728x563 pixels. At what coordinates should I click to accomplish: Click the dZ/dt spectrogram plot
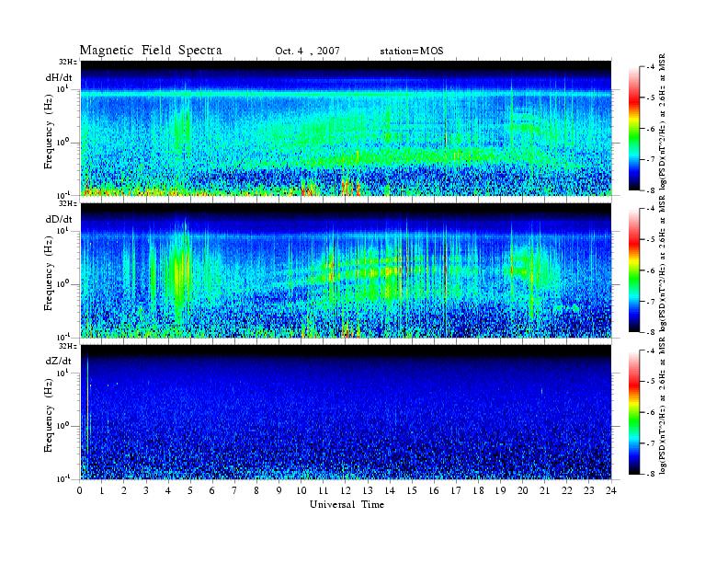[x=346, y=411]
